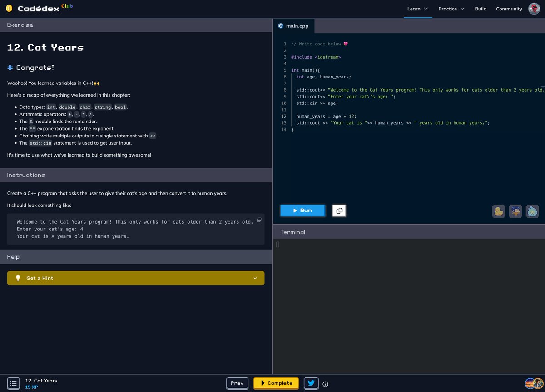
Task: Click the "int age, human_years;" code line
Action: pos(324,77)
